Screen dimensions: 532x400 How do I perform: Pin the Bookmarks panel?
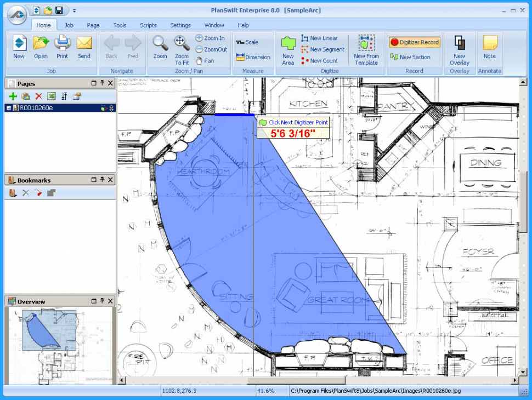(x=102, y=180)
